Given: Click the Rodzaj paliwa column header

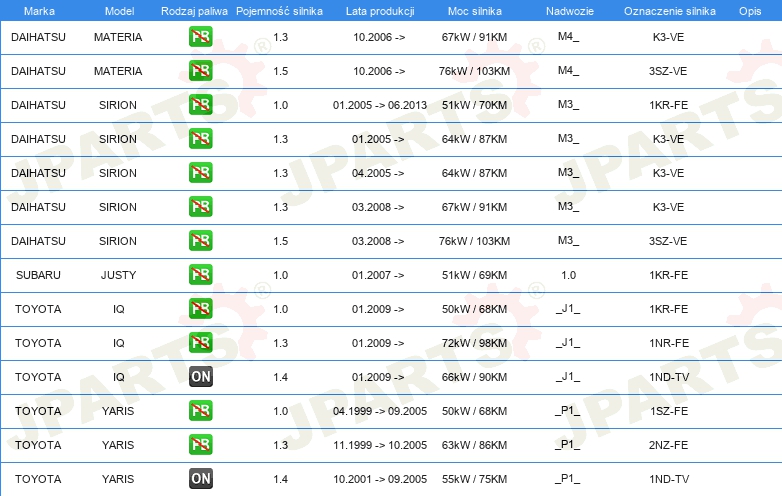Looking at the screenshot, I should coord(194,11).
